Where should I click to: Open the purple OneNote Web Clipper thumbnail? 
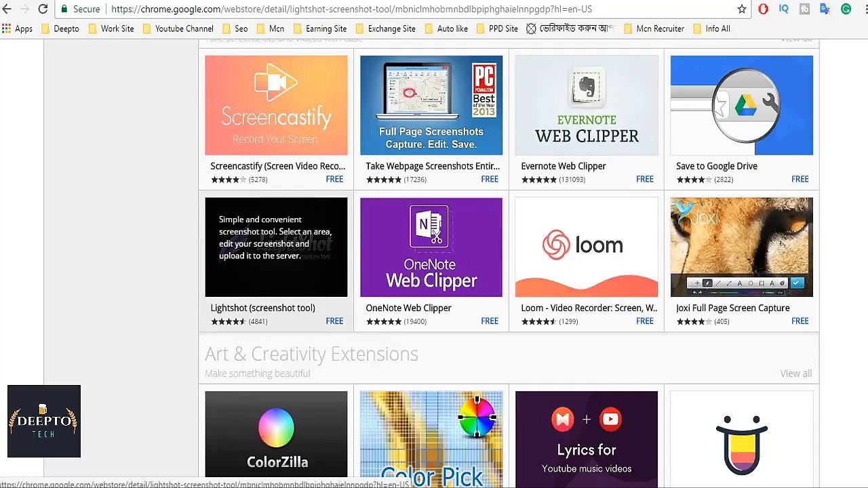(431, 247)
